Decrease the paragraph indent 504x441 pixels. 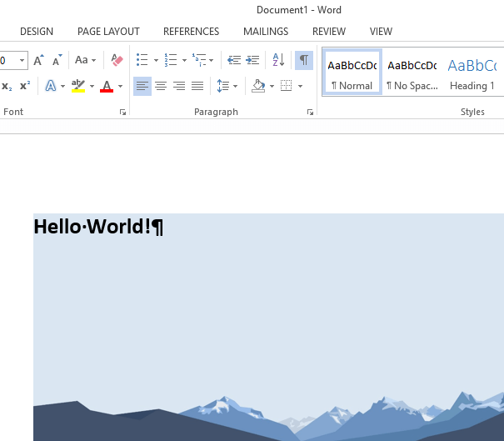(x=234, y=60)
